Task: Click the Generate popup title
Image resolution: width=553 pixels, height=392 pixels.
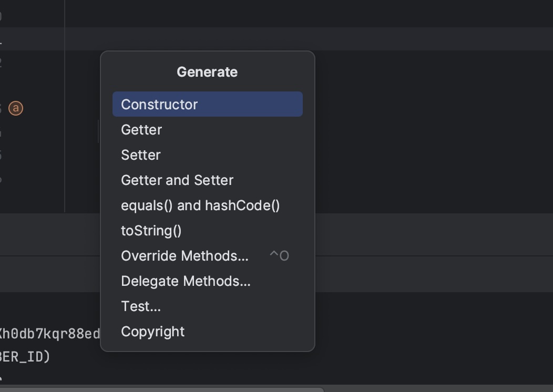Action: pos(207,72)
